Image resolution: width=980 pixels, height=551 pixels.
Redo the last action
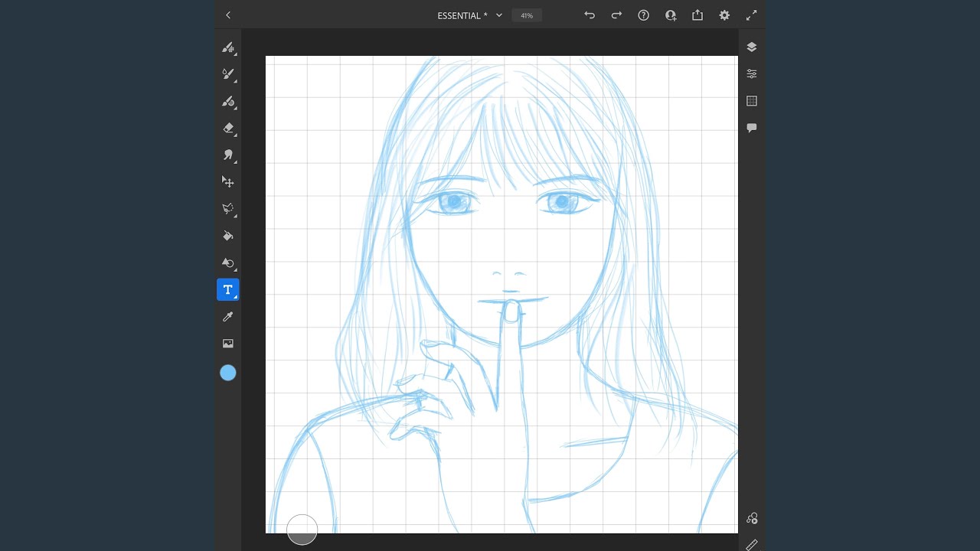(x=616, y=15)
